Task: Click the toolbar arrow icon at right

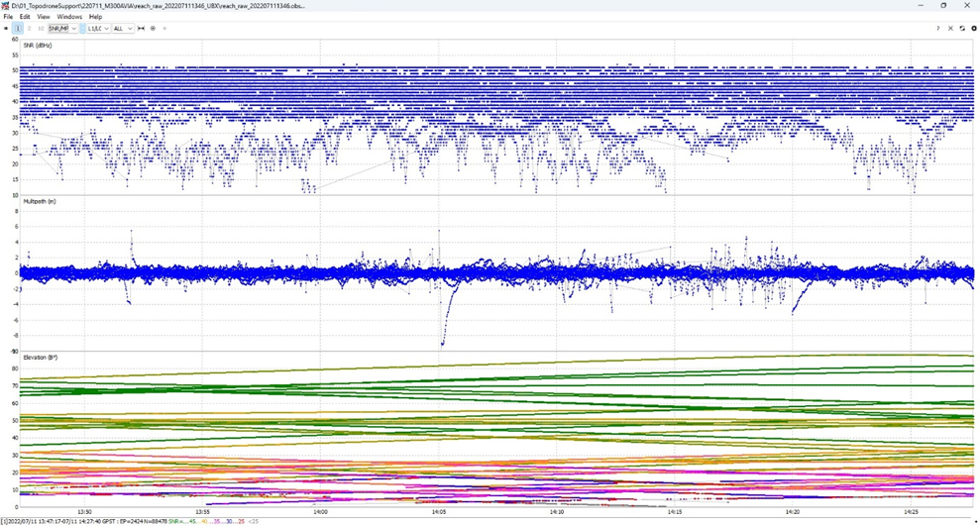Action: point(938,28)
